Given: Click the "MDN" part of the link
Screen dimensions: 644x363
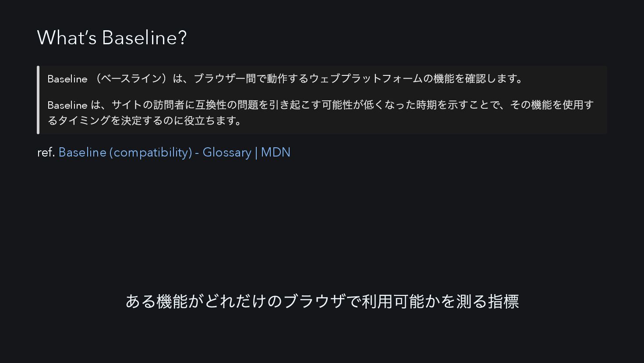Looking at the screenshot, I should [276, 152].
